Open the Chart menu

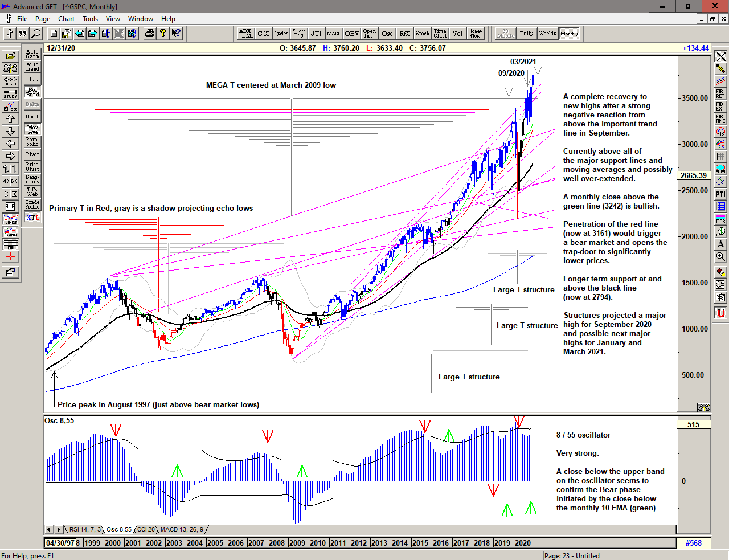[66, 19]
